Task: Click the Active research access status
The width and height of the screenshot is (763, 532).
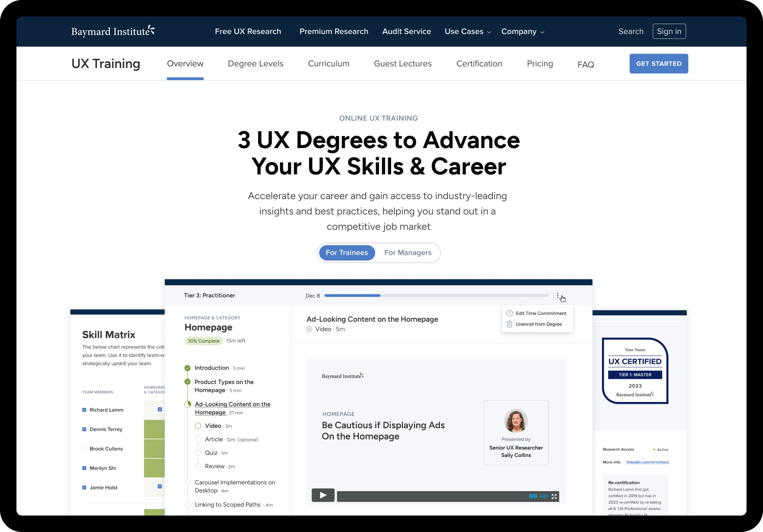Action: (x=661, y=449)
